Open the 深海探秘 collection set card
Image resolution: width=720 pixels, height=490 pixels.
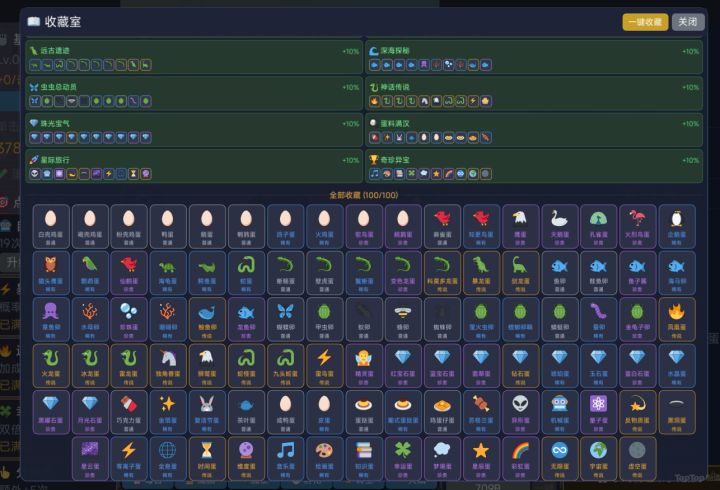coord(534,57)
